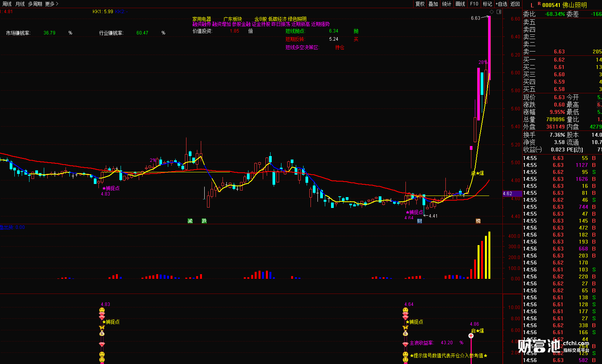This screenshot has height=364, width=602.
Task: Click the 含B股 concept tag
Action: pyautogui.click(x=260, y=19)
